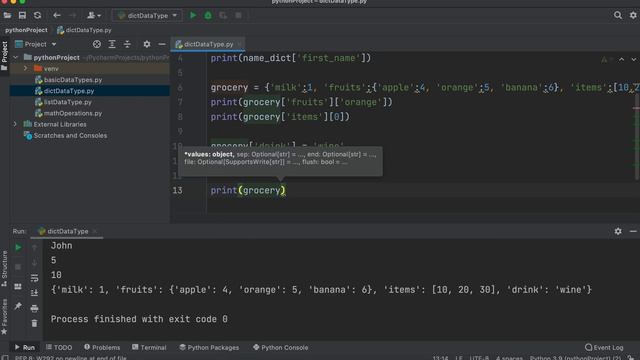Image resolution: width=640 pixels, height=360 pixels.
Task: Hide the Project tool window
Action: 162,44
